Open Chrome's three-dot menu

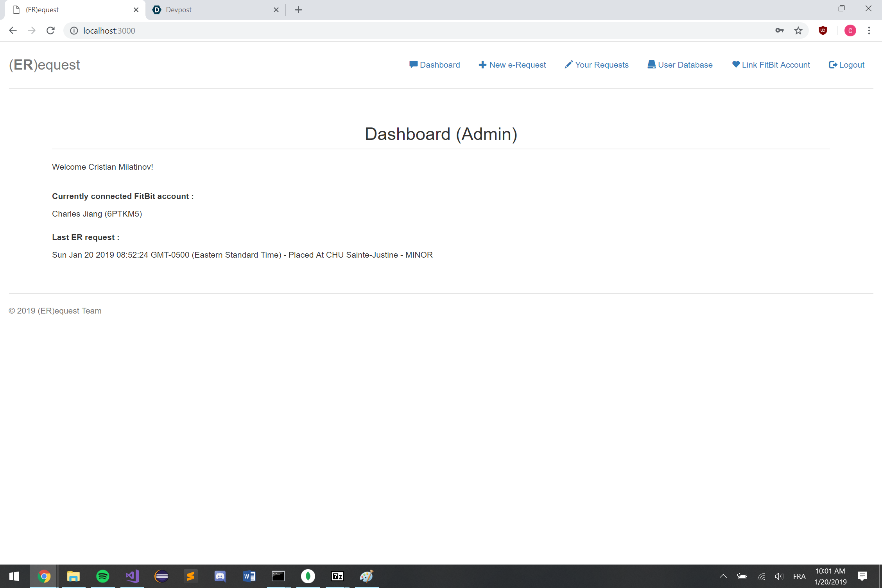[869, 30]
